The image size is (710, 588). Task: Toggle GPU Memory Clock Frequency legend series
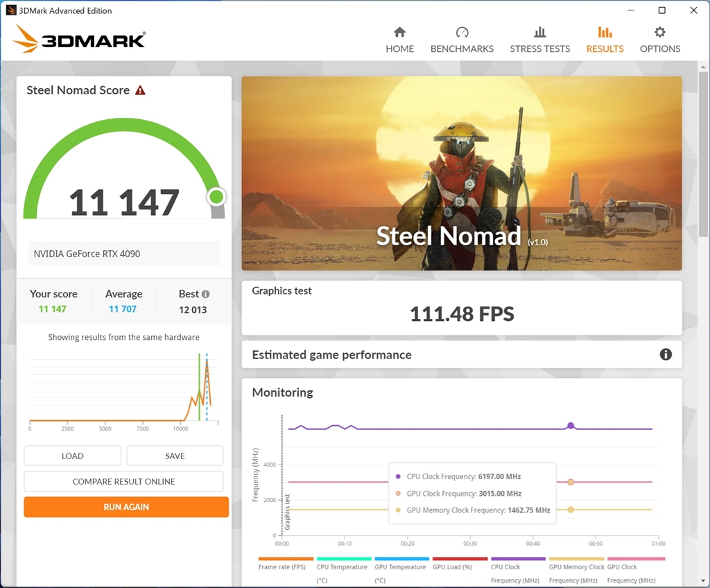point(576,571)
